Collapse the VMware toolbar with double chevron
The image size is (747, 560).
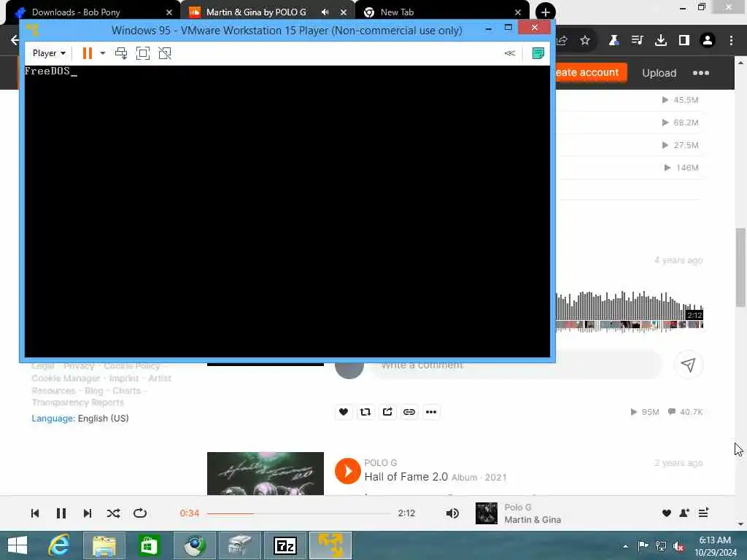510,53
